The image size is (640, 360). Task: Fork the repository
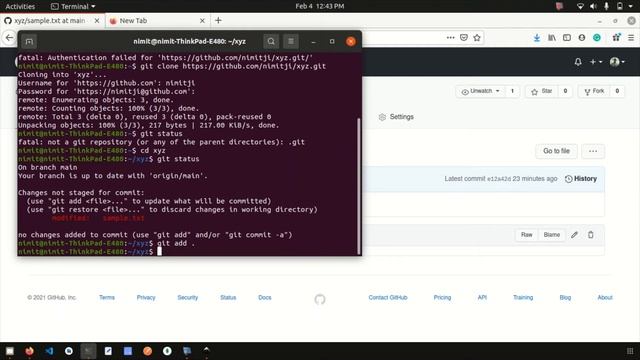(x=594, y=91)
